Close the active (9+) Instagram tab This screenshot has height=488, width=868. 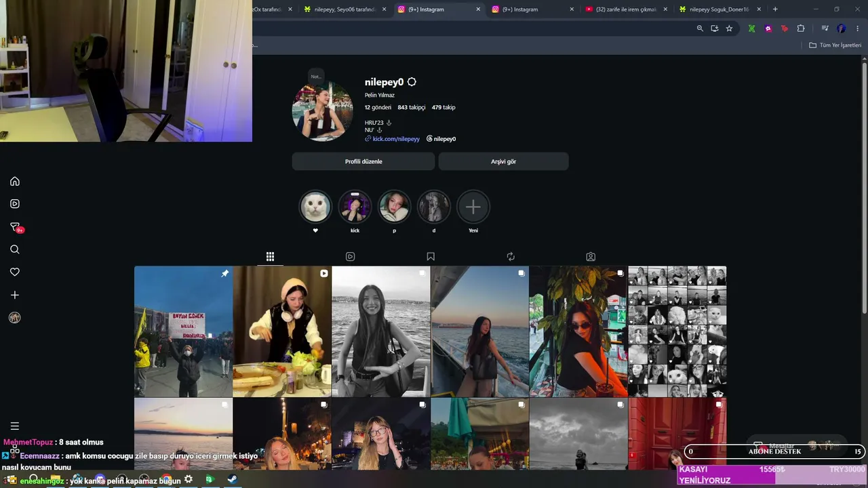478,9
